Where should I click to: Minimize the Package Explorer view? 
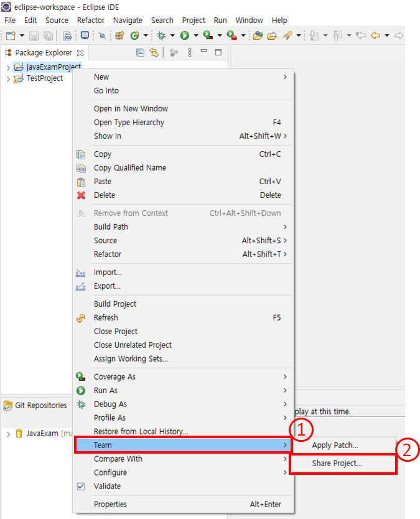(204, 51)
